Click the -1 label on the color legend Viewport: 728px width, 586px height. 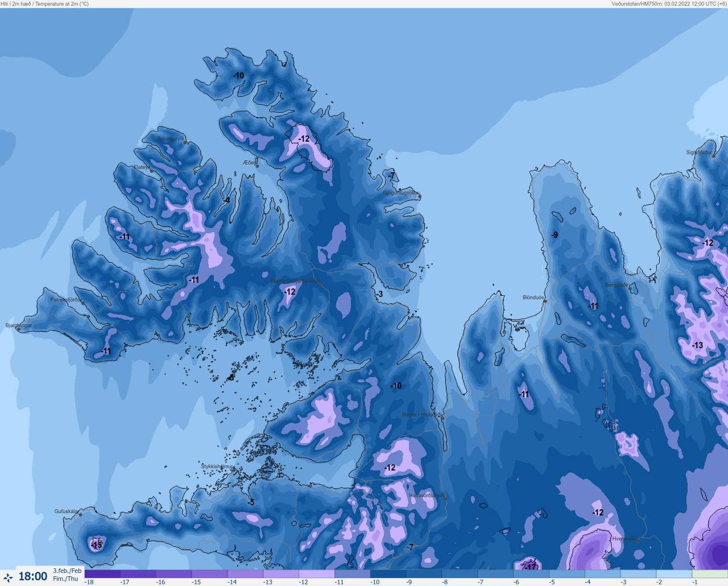694,582
